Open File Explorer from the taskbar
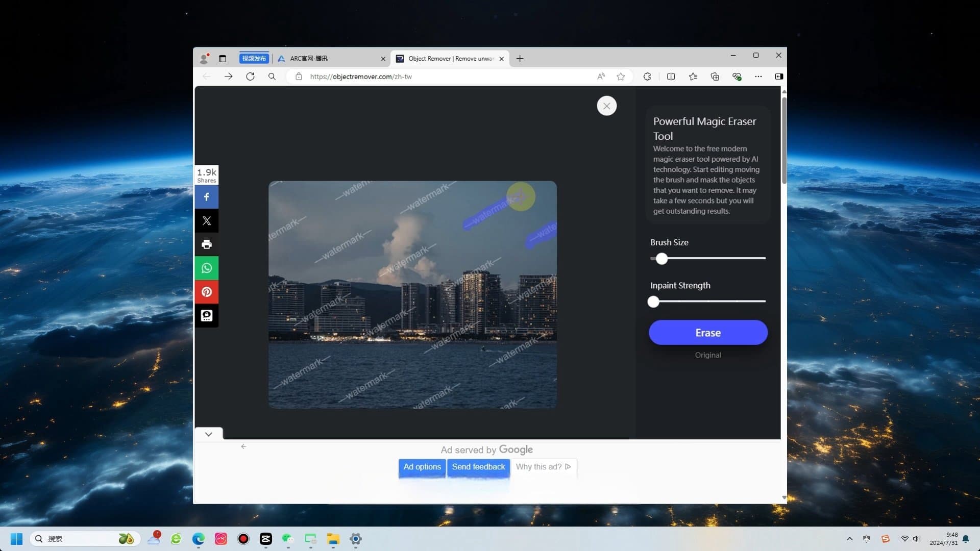Viewport: 980px width, 551px height. pos(333,539)
